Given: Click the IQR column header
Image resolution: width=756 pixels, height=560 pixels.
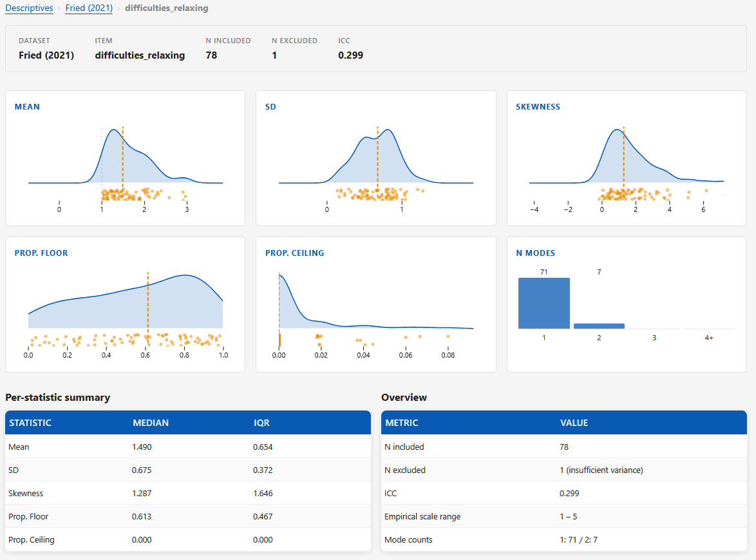Looking at the screenshot, I should [262, 423].
